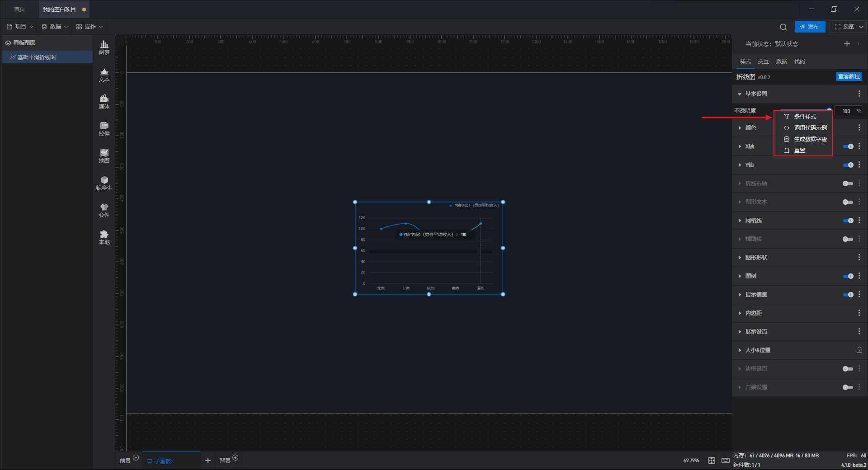Open more options for 内边距 section
868x470 pixels.
[859, 313]
